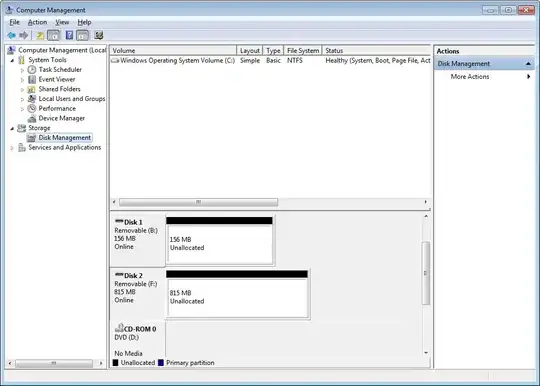Select the Device Manager tree item
This screenshot has height=386, width=540.
click(62, 118)
